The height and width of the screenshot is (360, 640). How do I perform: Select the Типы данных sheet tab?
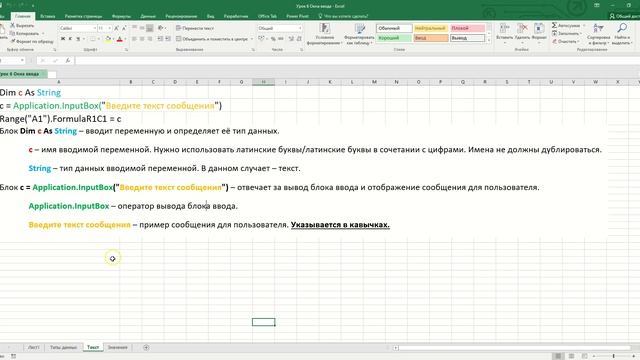[63, 347]
